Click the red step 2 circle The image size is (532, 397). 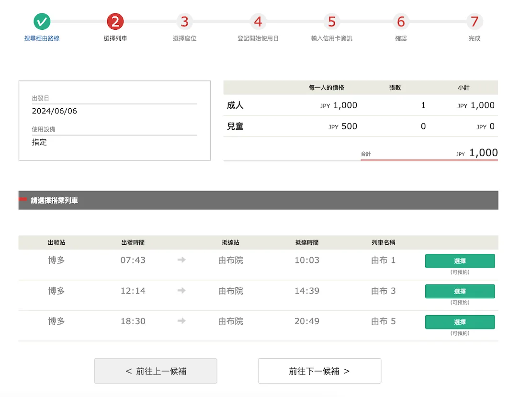(x=115, y=22)
